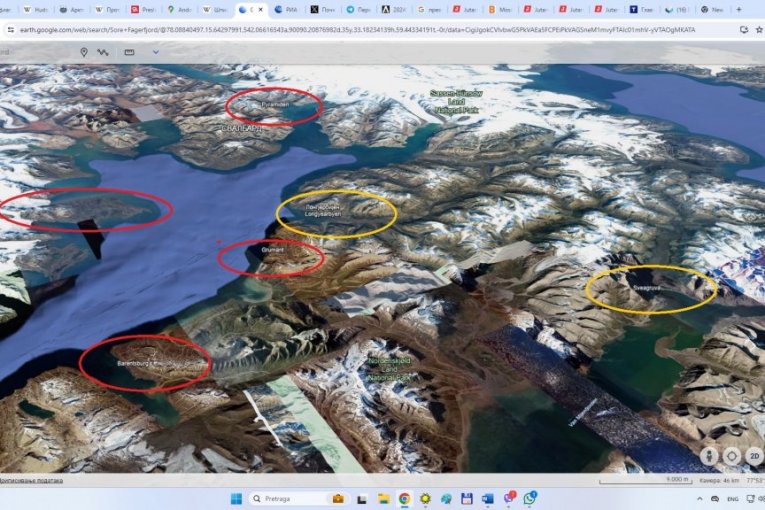Switch map view using the 2D button

point(755,456)
